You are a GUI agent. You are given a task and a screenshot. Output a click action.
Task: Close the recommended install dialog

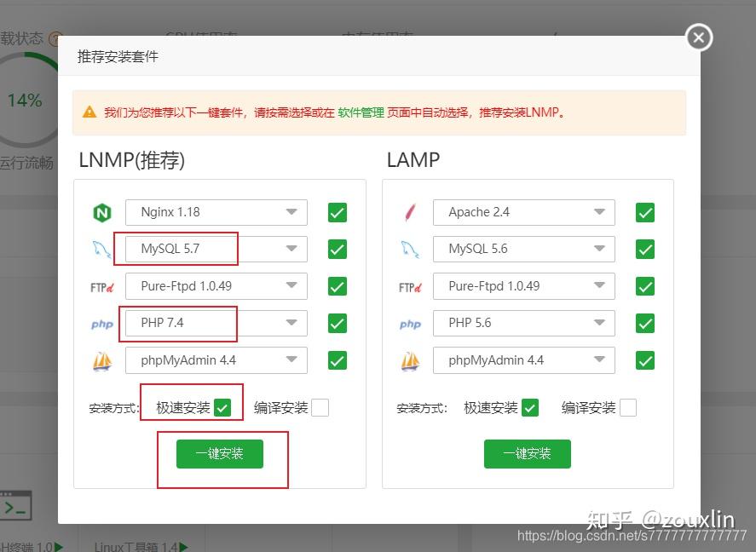point(699,37)
